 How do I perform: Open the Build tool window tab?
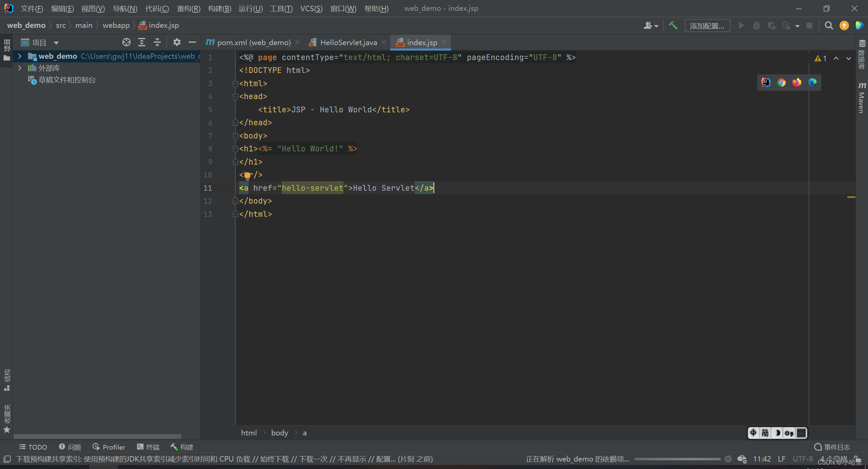click(x=182, y=447)
